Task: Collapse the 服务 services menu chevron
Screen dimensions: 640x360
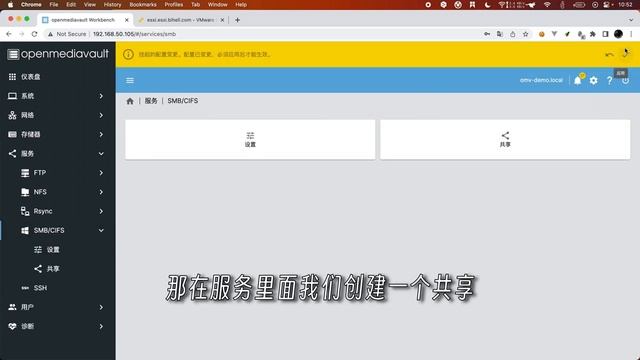Action: click(x=101, y=153)
